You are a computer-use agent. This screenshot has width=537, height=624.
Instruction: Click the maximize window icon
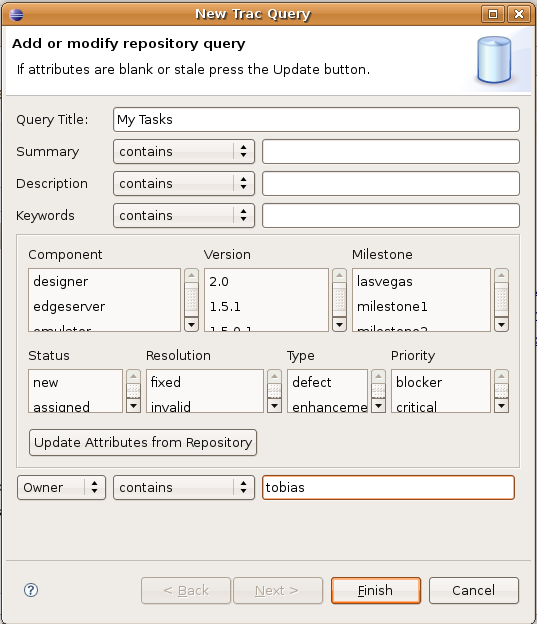pyautogui.click(x=493, y=14)
